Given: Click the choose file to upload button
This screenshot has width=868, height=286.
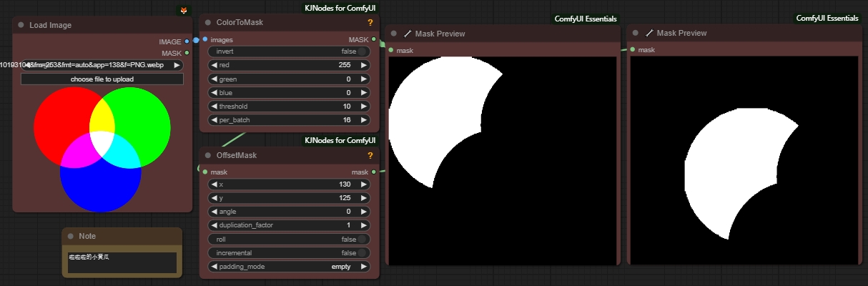Looking at the screenshot, I should tap(102, 79).
